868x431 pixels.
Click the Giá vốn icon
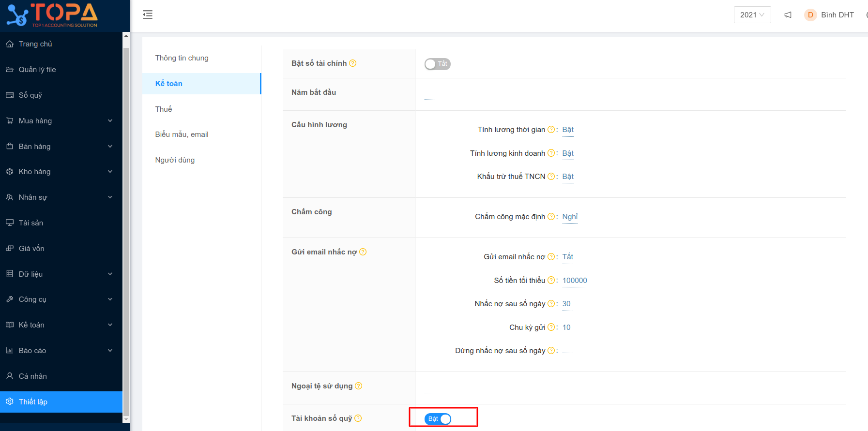pos(10,249)
